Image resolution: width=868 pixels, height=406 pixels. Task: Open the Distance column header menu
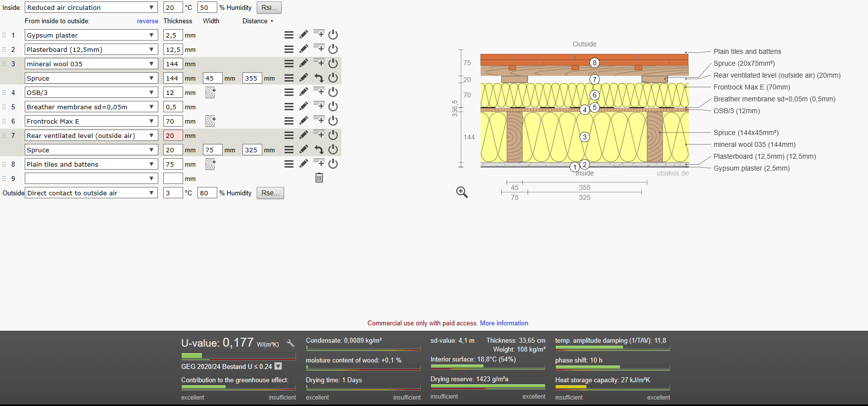point(258,21)
